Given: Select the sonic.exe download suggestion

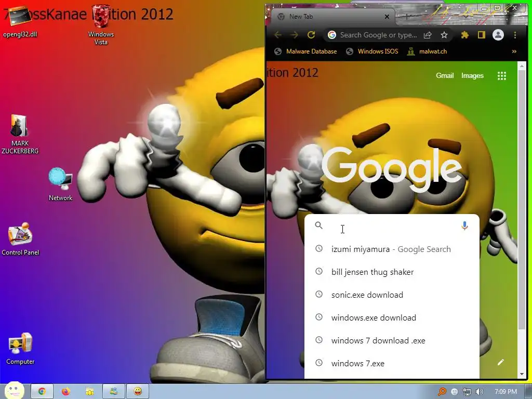Looking at the screenshot, I should pyautogui.click(x=392, y=295).
